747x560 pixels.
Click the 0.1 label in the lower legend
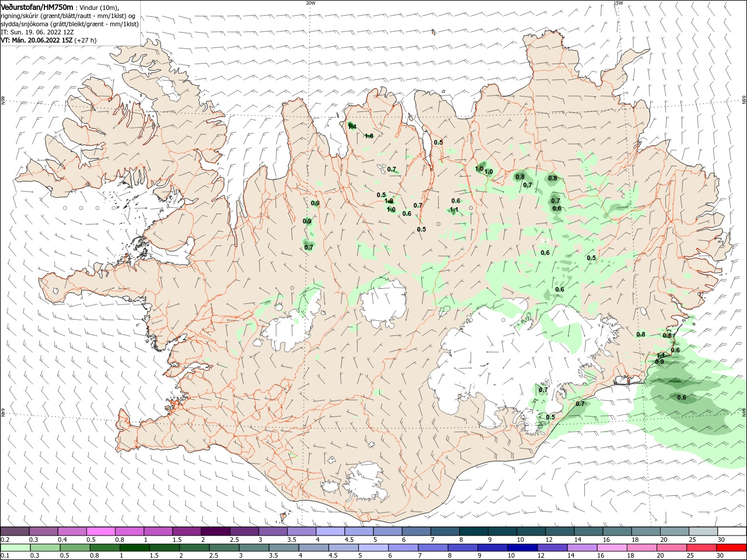click(5, 556)
